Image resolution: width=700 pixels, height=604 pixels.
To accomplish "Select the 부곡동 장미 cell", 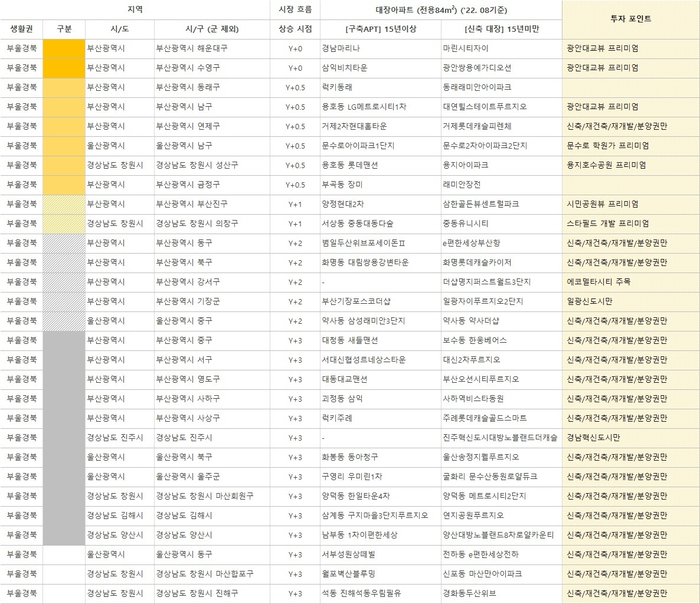I will pyautogui.click(x=380, y=185).
